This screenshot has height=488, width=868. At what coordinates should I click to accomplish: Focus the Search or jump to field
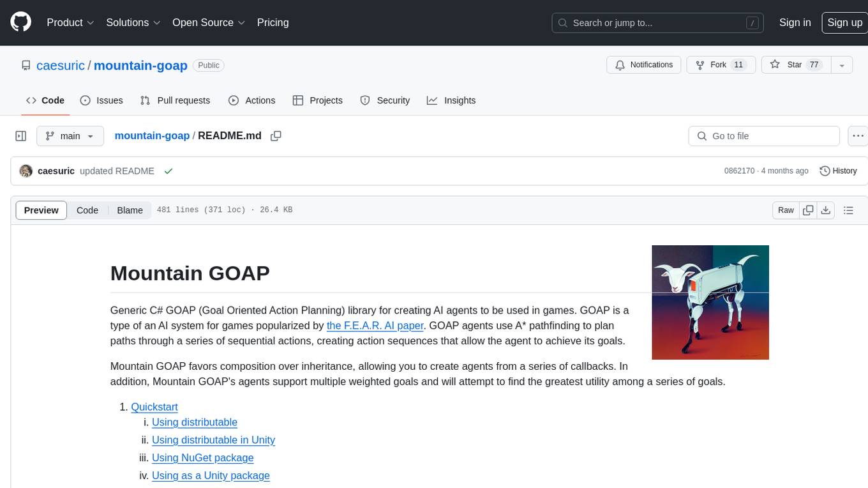[x=658, y=23]
